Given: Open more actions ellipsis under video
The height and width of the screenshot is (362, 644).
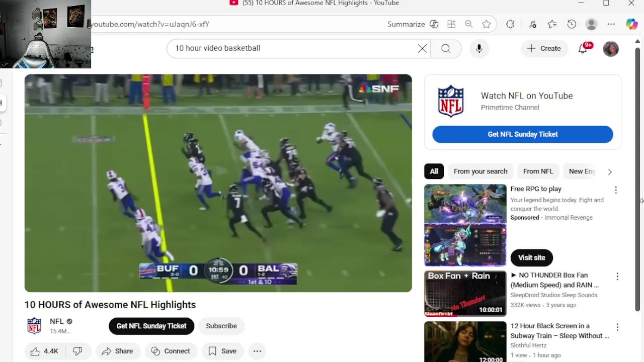Looking at the screenshot, I should (x=257, y=351).
